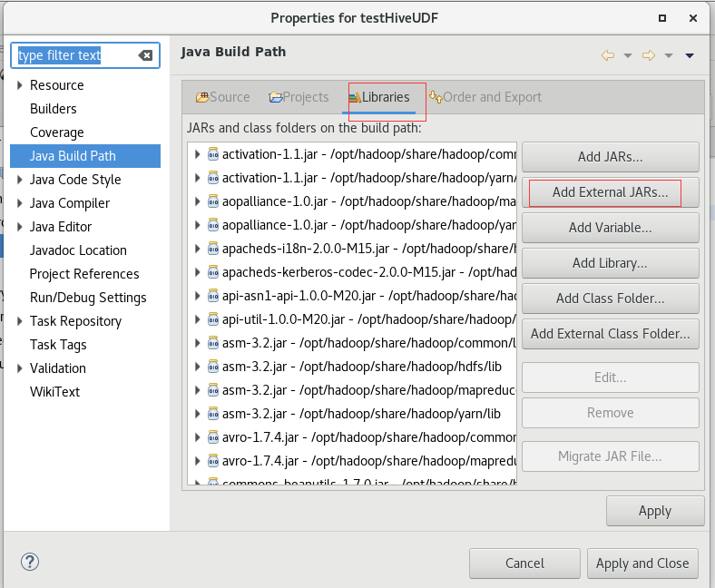Viewport: 715px width, 588px height.
Task: Select Project References entry
Action: tap(84, 274)
